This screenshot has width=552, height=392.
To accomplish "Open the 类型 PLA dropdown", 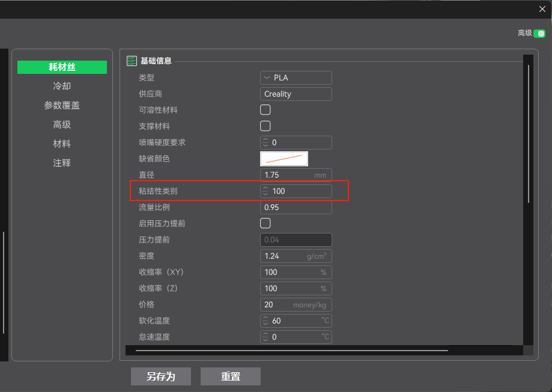I will point(296,77).
